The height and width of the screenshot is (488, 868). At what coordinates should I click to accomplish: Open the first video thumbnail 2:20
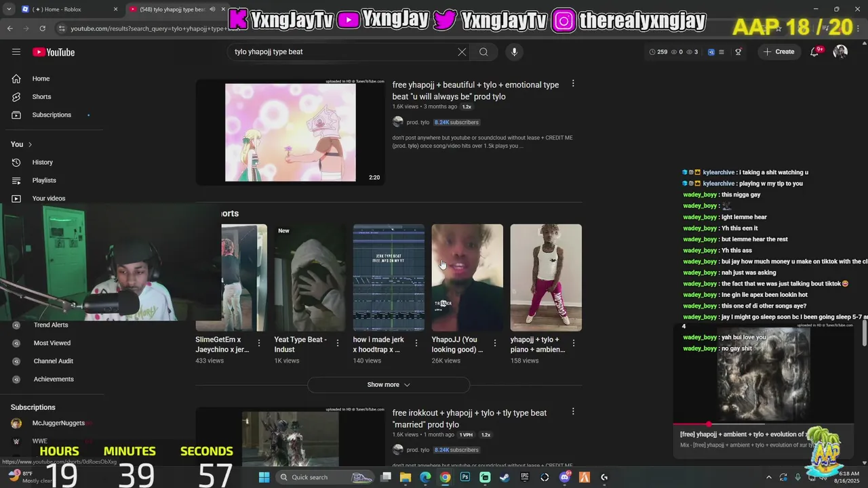[x=290, y=133]
